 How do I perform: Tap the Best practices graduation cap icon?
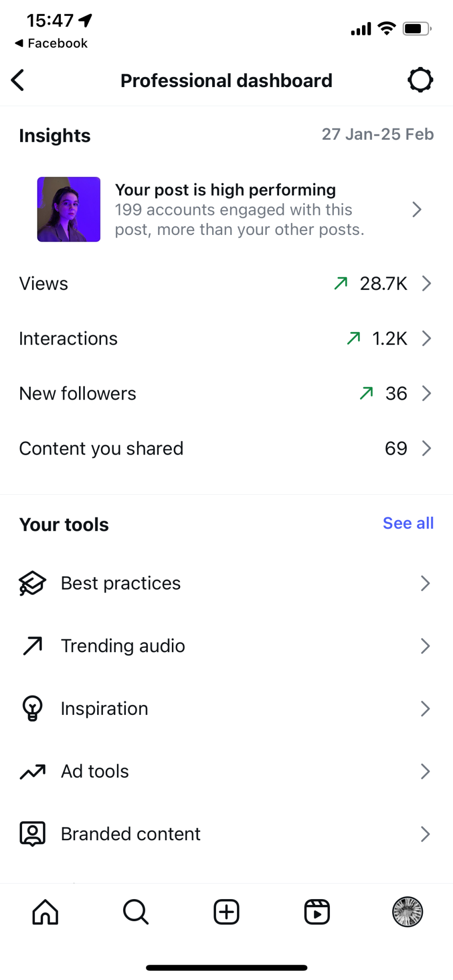click(x=33, y=583)
